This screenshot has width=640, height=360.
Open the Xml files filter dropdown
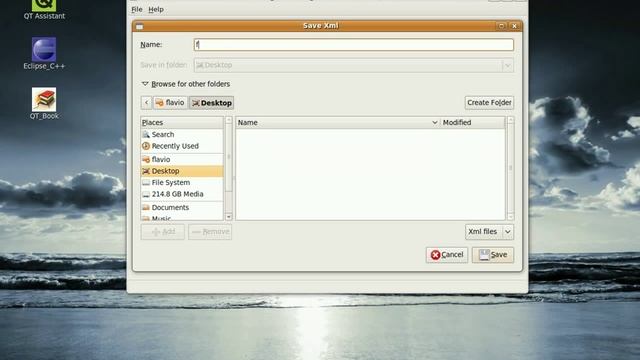pos(489,231)
